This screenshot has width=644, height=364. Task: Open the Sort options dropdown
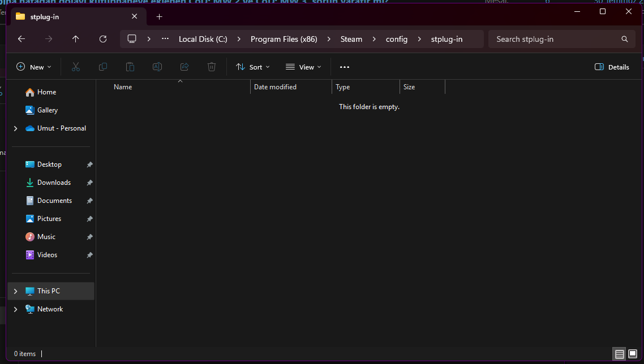coord(252,67)
